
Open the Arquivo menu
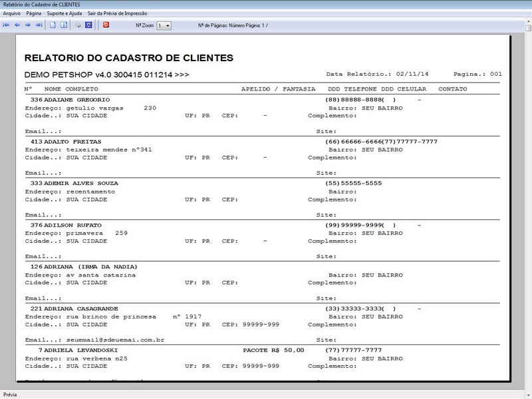12,13
